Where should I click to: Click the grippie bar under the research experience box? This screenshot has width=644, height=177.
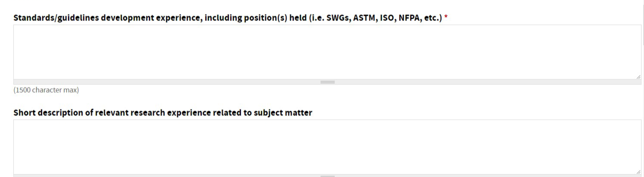click(x=327, y=176)
